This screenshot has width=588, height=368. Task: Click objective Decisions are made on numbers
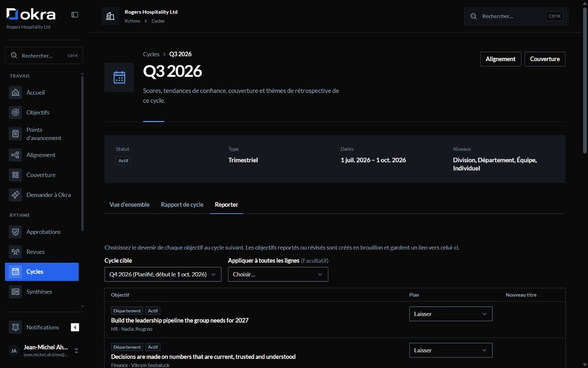(203, 357)
